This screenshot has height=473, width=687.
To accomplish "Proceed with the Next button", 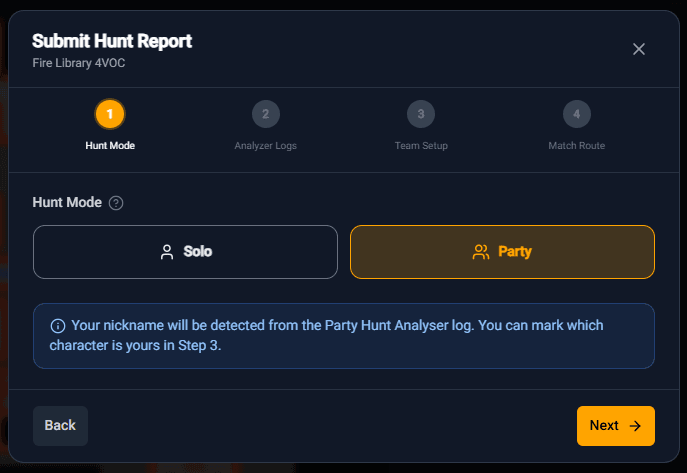I will [x=615, y=426].
